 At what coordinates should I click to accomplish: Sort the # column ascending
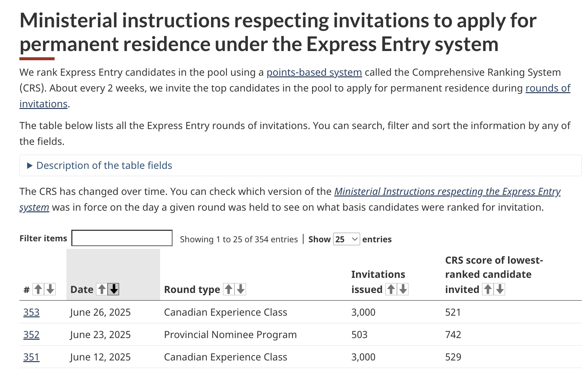tap(38, 289)
